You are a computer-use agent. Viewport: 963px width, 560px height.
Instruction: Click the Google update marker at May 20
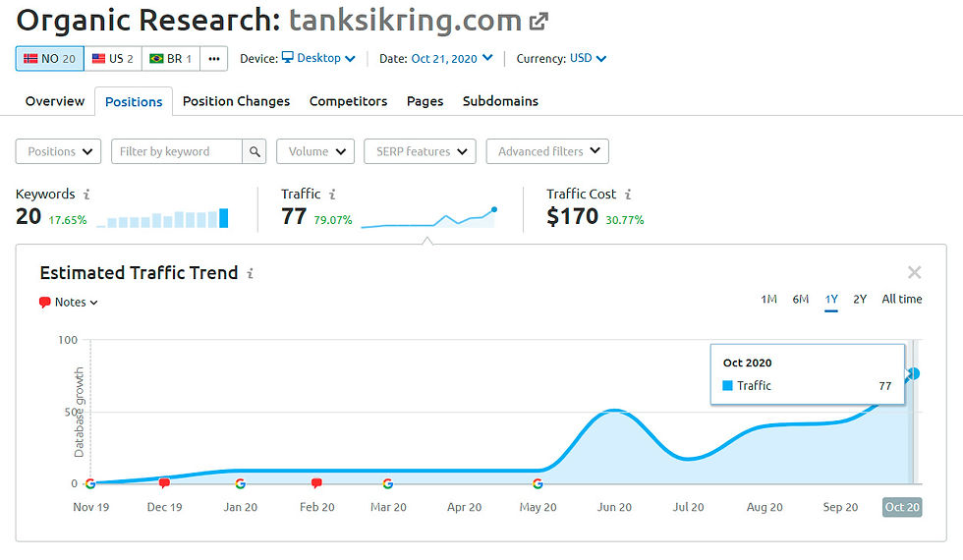pos(538,483)
